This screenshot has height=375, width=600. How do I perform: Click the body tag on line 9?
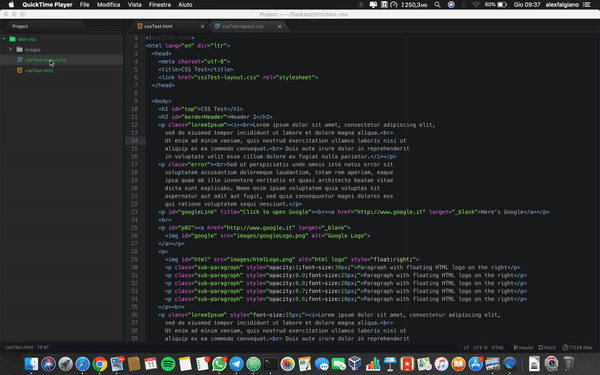(x=161, y=101)
